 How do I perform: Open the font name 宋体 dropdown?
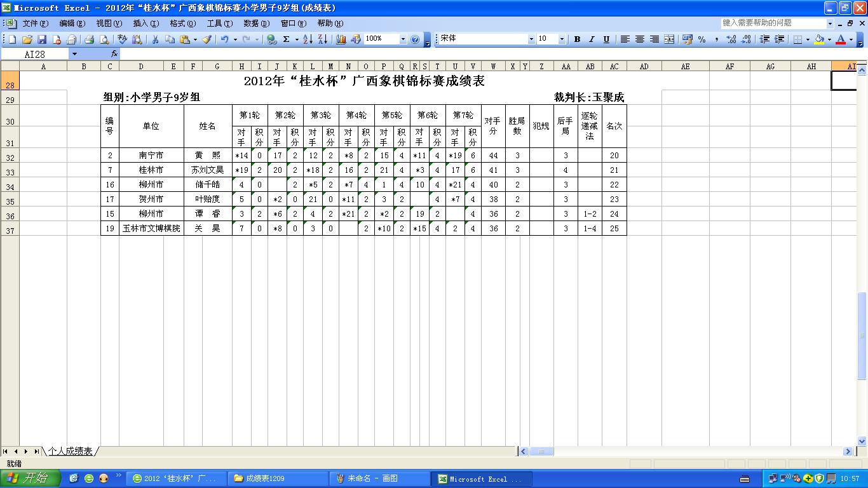pyautogui.click(x=531, y=39)
